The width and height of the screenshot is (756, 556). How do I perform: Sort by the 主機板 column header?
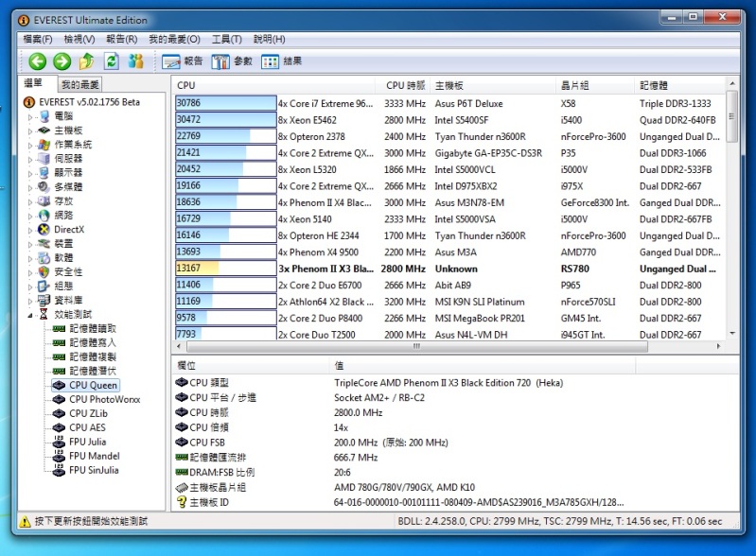[492, 85]
